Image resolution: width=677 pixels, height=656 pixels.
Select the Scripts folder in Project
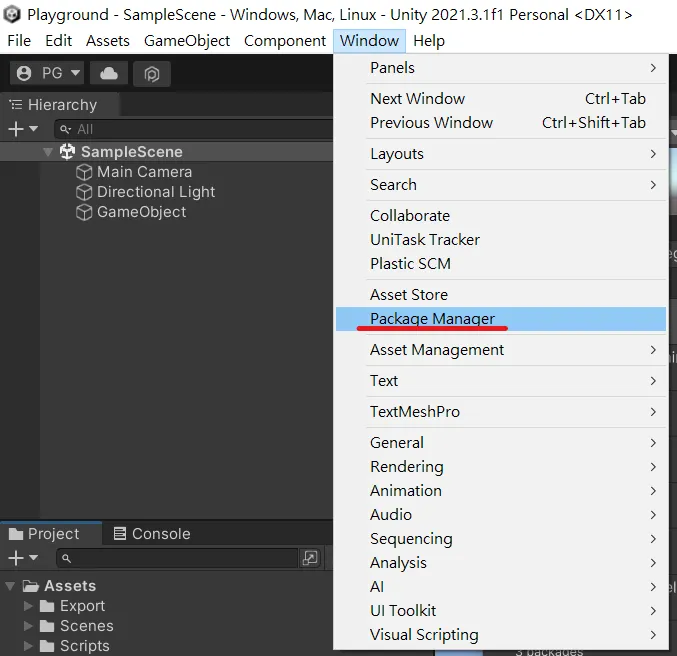[x=85, y=646]
